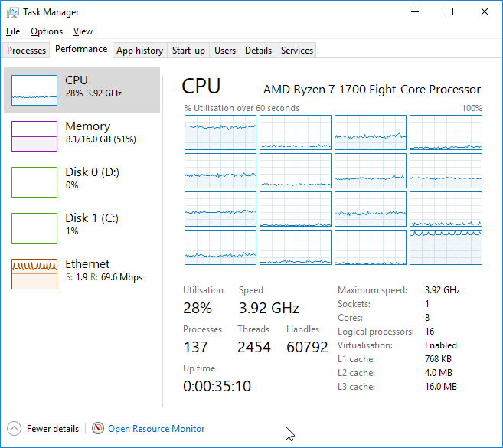Click the Maximum speed 3.92 GHz value

[443, 290]
